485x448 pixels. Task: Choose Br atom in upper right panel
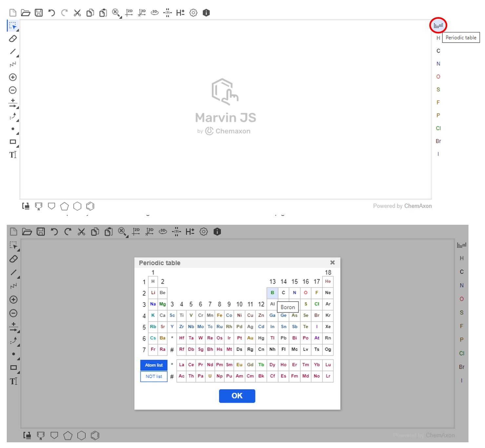(x=438, y=141)
